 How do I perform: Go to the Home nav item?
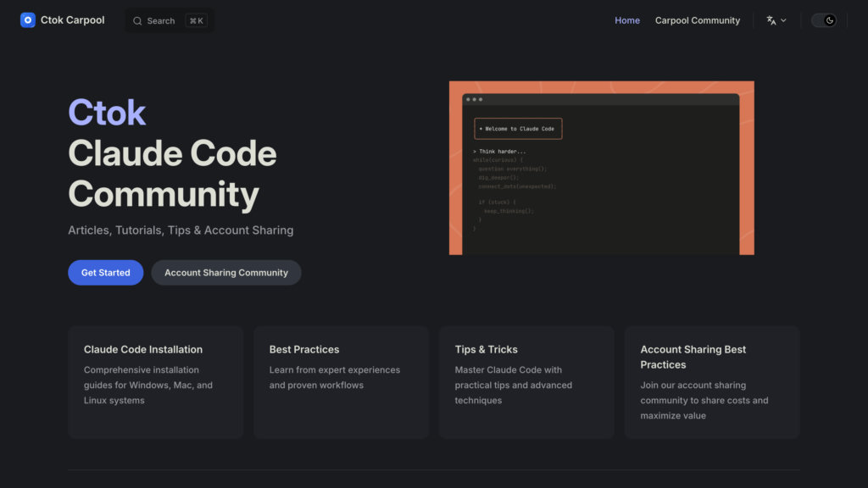click(627, 20)
